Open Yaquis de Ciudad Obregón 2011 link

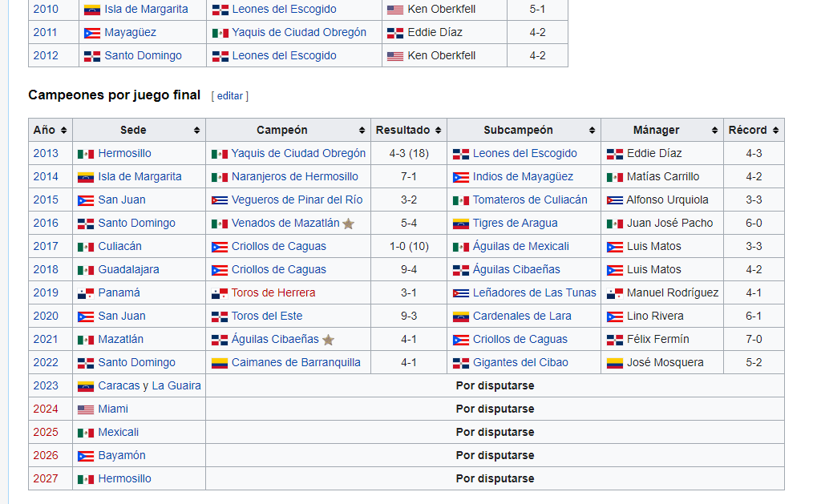click(x=299, y=32)
